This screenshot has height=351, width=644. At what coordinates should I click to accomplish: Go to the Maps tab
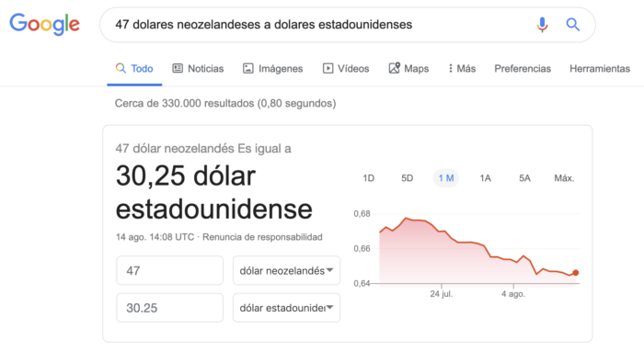point(408,69)
